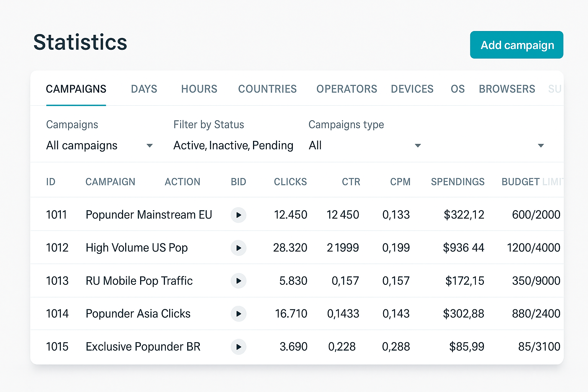Click budget limit 600/2000
Screen dimensions: 588x392
click(536, 215)
